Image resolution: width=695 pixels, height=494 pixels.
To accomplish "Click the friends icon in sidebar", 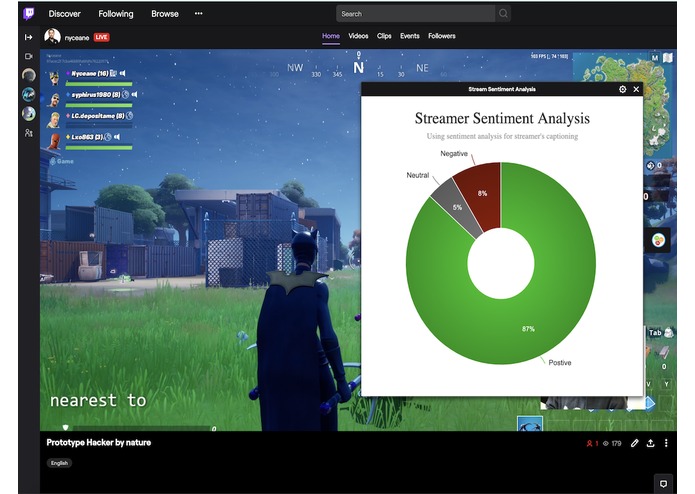I will (x=29, y=132).
